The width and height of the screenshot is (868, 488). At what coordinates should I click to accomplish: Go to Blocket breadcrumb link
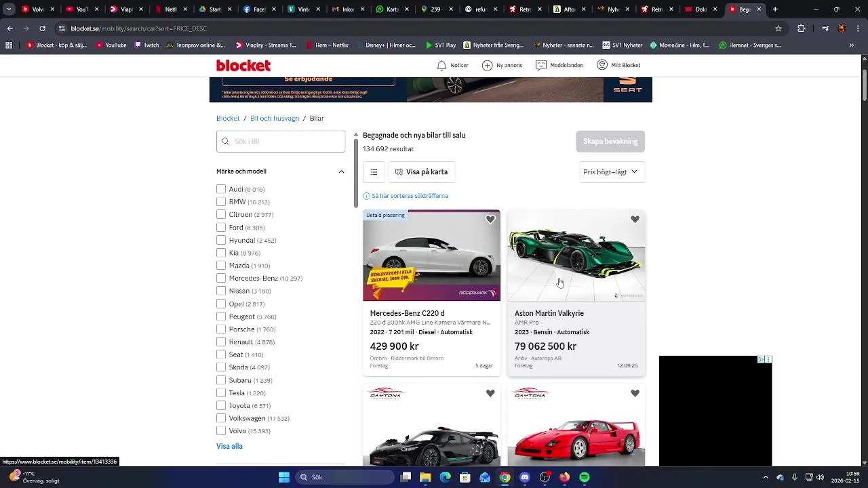[228, 119]
